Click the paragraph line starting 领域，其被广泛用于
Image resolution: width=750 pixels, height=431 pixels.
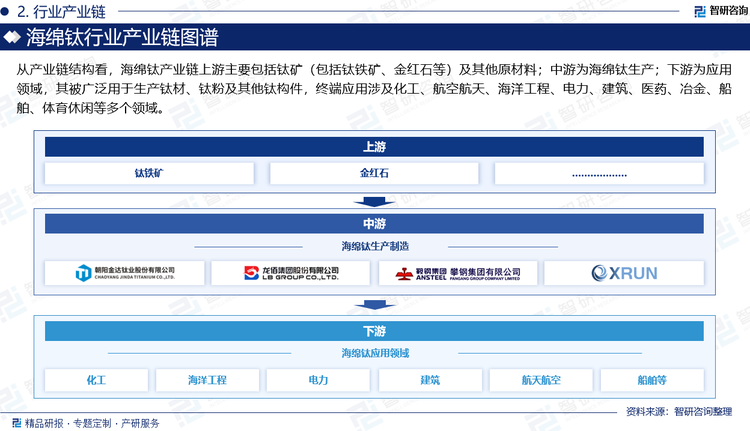tap(374, 89)
